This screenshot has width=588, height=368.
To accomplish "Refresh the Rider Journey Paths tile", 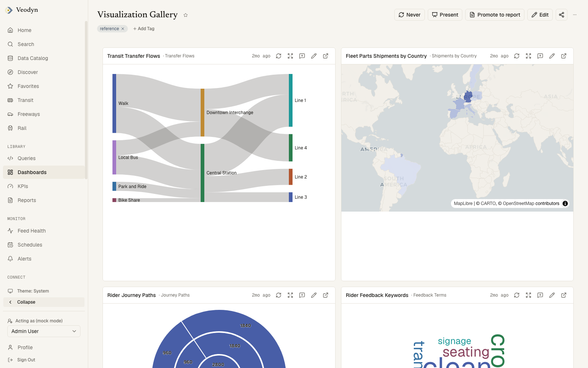I will 279,295.
